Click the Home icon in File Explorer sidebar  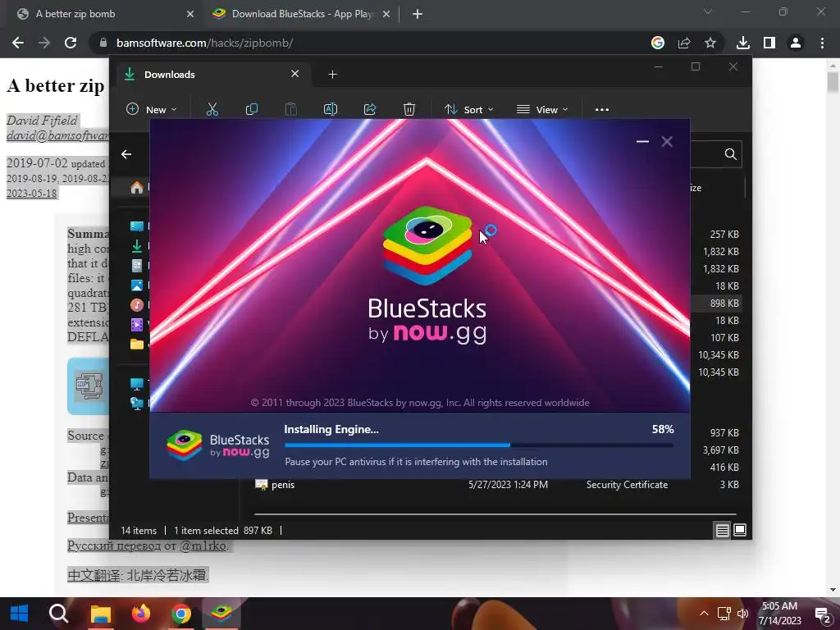pos(137,188)
